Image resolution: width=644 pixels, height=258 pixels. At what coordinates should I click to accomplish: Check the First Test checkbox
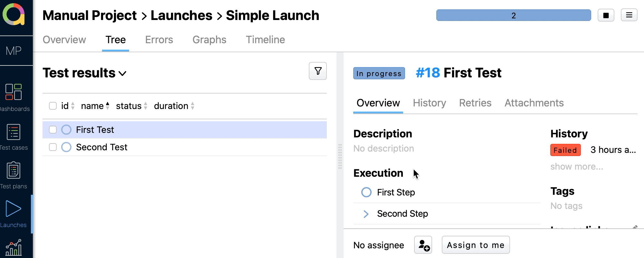(53, 129)
